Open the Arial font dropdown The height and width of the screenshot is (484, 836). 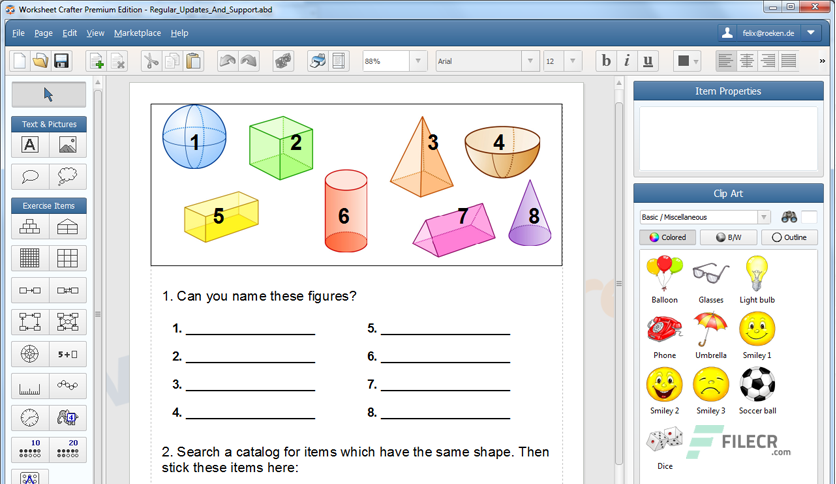[530, 61]
